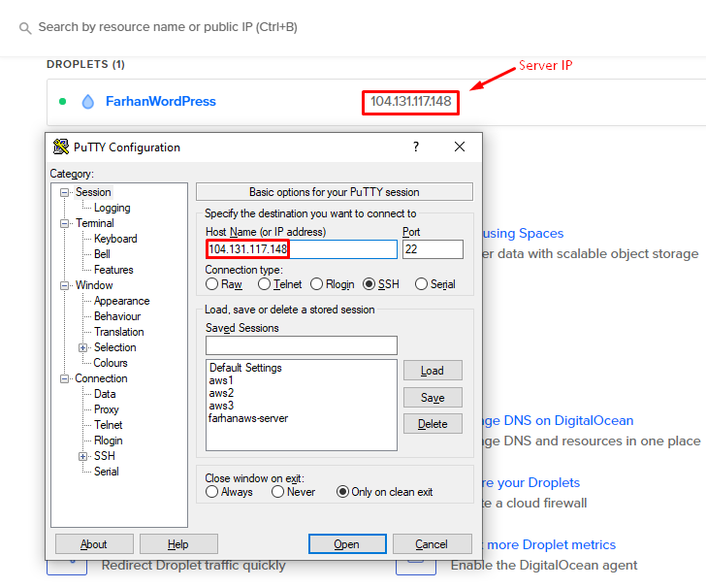
Task: Click the droplet icon beside FarhanWordPress
Action: (x=88, y=102)
